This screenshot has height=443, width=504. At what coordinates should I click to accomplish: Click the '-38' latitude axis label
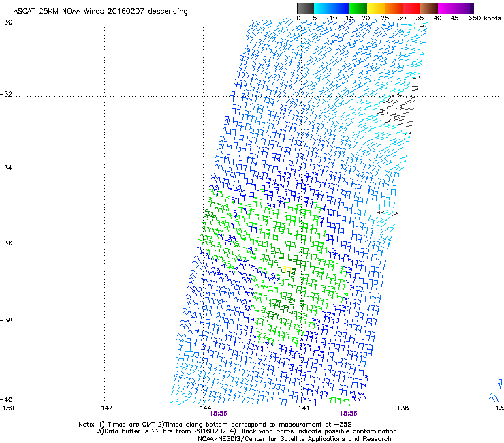[x=6, y=320]
